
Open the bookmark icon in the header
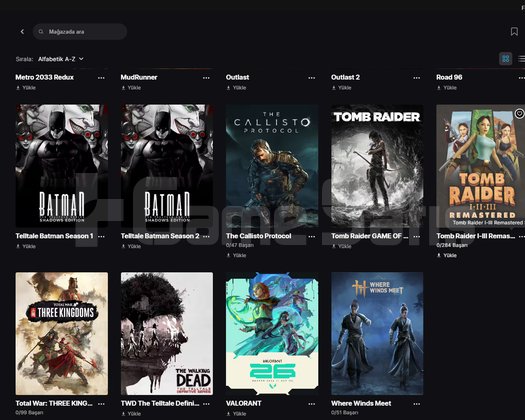(514, 31)
